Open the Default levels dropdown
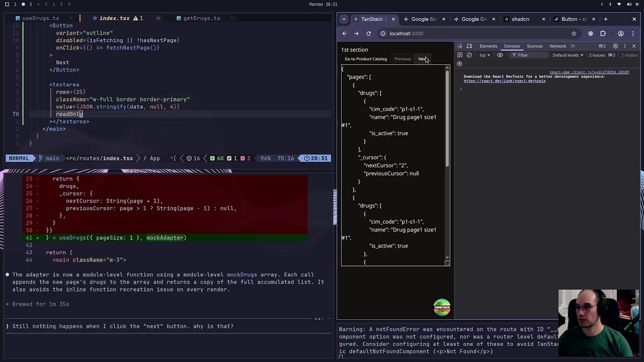Viewport: 644px width, 362px height. pos(568,55)
